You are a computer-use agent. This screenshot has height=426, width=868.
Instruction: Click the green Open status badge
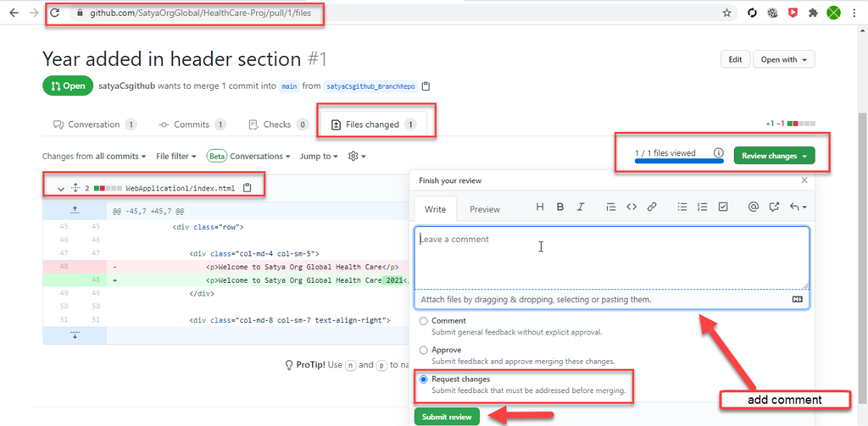68,86
